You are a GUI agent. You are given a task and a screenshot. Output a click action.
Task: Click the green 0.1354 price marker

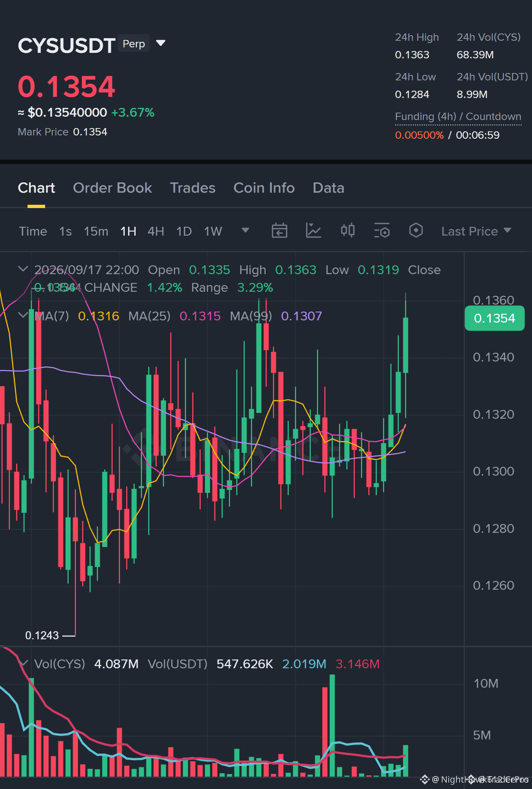495,318
